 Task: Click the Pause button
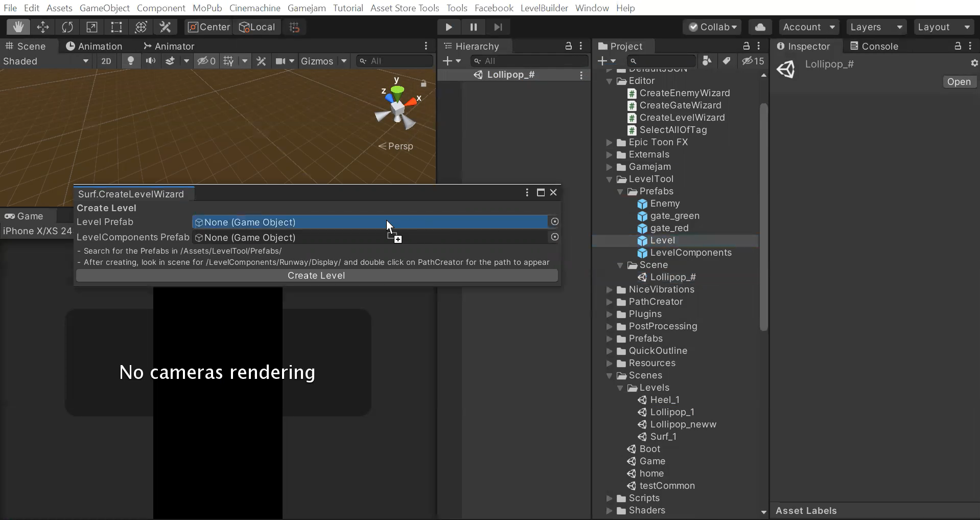(x=473, y=27)
